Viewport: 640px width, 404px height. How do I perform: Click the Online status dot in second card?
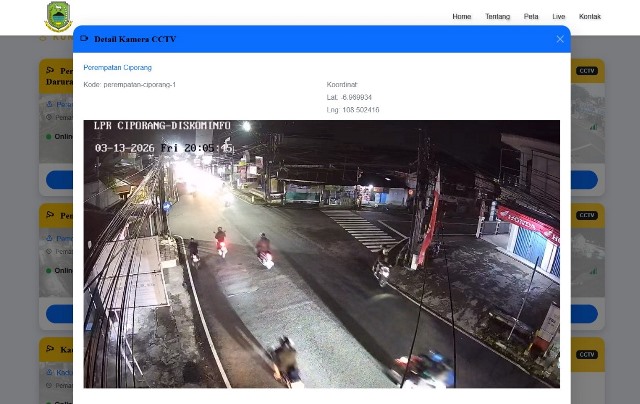(48, 270)
